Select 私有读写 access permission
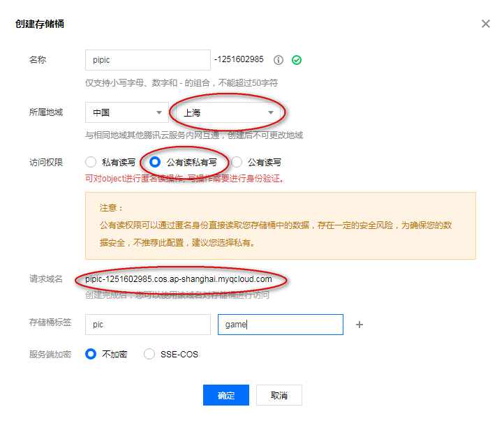This screenshot has height=423, width=504. pyautogui.click(x=91, y=162)
